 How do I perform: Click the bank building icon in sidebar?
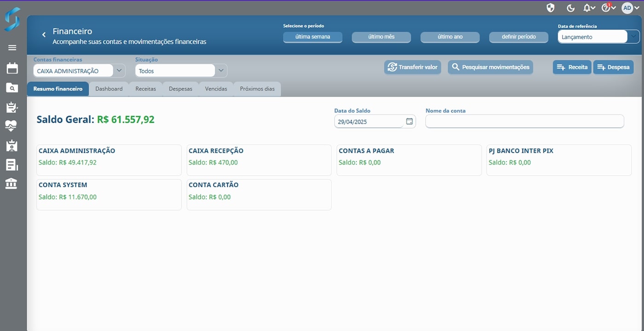coord(12,184)
